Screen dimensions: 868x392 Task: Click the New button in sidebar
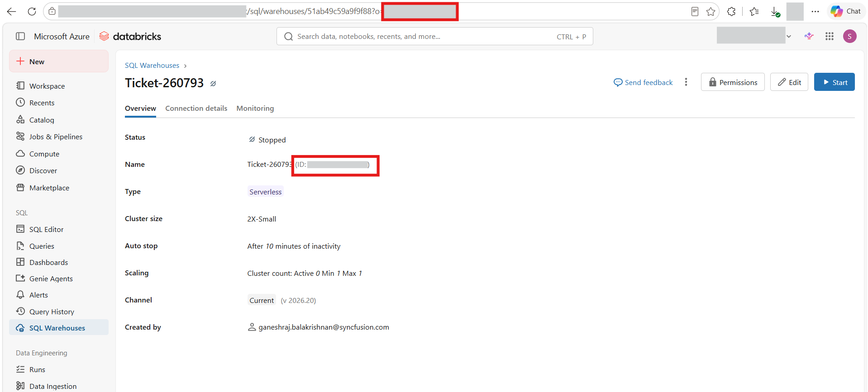(59, 61)
